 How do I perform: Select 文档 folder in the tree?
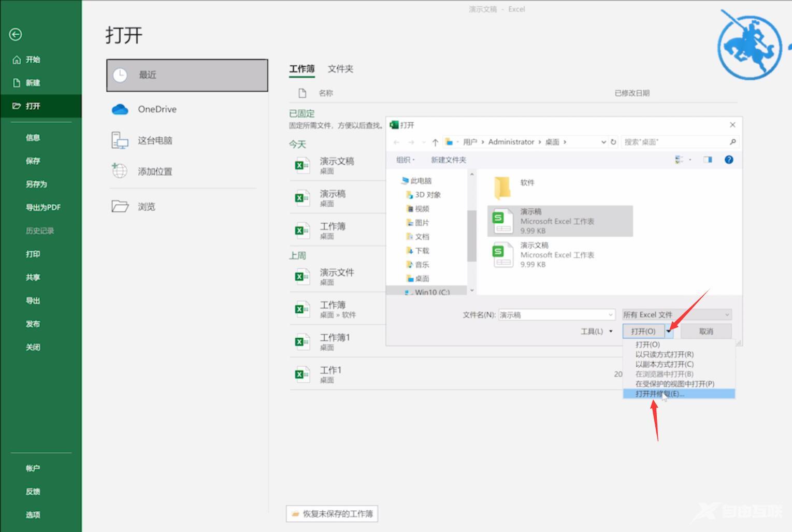tap(417, 237)
